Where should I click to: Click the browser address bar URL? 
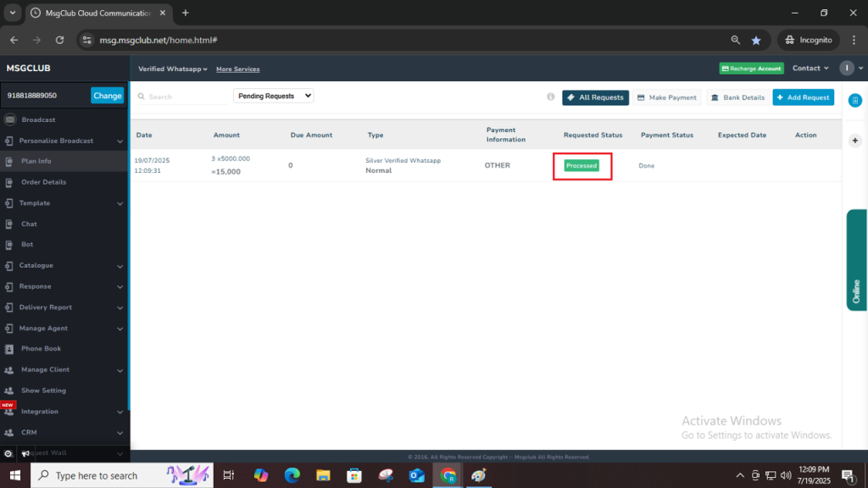pyautogui.click(x=159, y=40)
